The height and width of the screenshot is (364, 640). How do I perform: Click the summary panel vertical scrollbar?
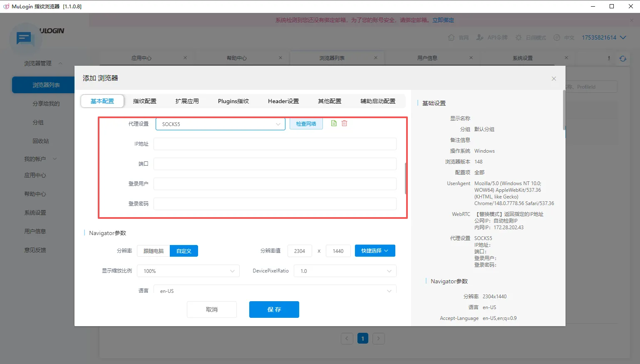click(564, 110)
